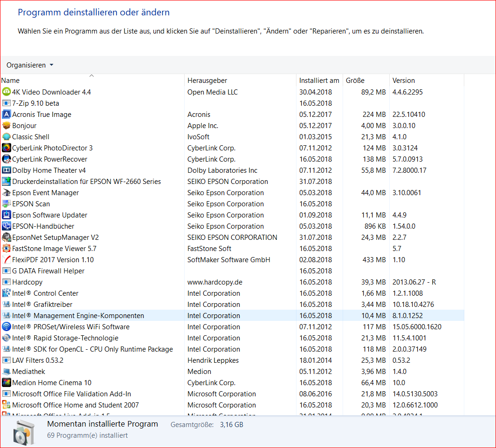Click size value 896 KB
Viewport: 496px width, 448px height.
click(375, 226)
